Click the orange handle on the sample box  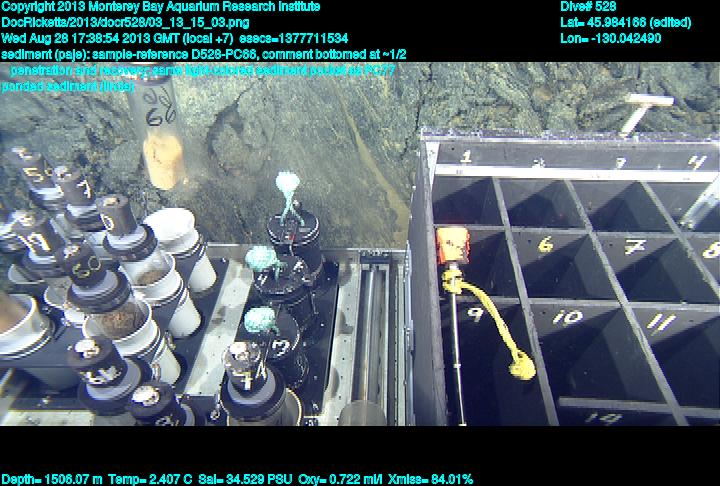pos(453,246)
